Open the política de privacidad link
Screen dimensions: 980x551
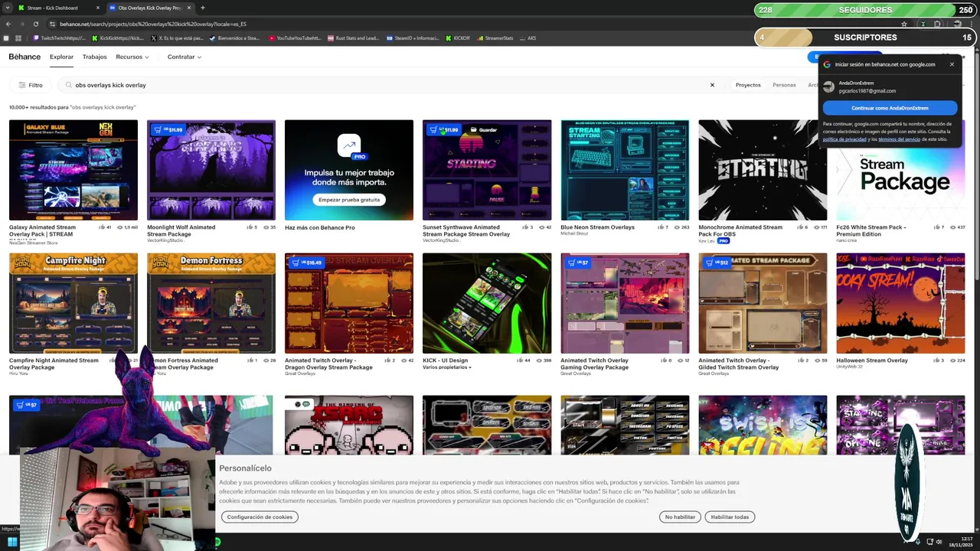(844, 139)
